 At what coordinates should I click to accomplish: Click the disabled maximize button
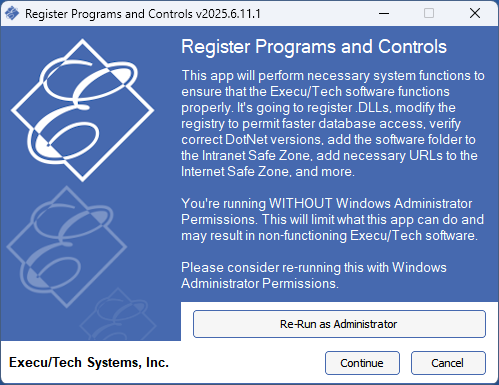coord(429,13)
